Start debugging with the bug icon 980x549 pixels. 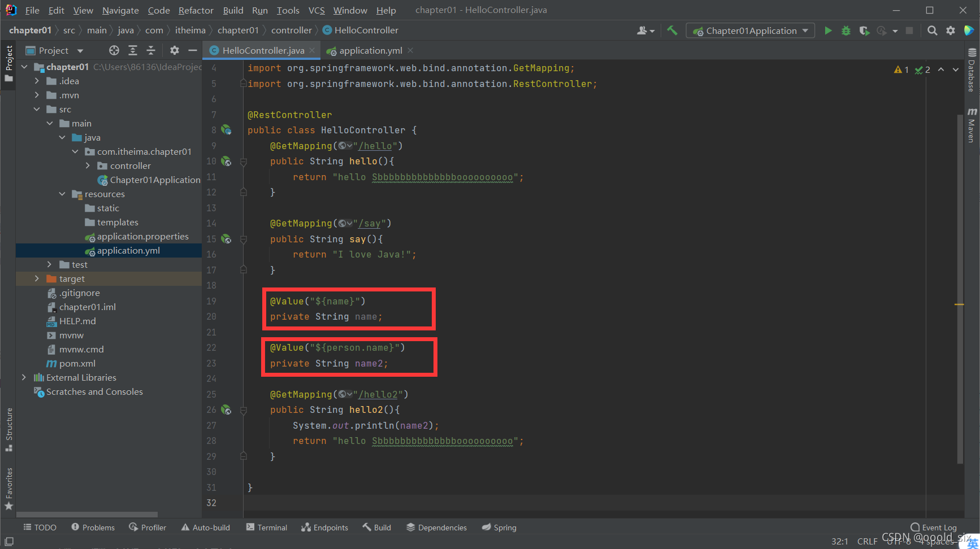tap(846, 30)
